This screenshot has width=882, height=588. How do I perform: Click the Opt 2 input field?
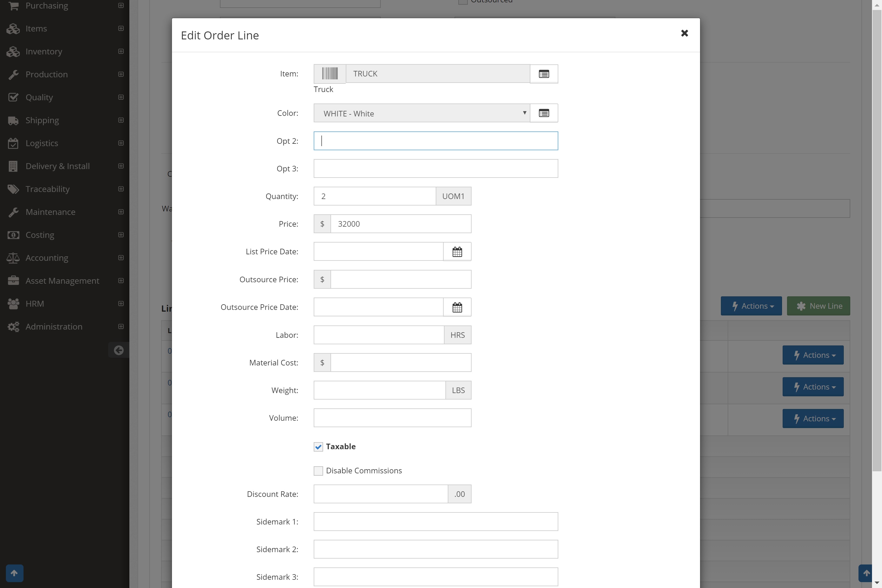click(x=436, y=141)
